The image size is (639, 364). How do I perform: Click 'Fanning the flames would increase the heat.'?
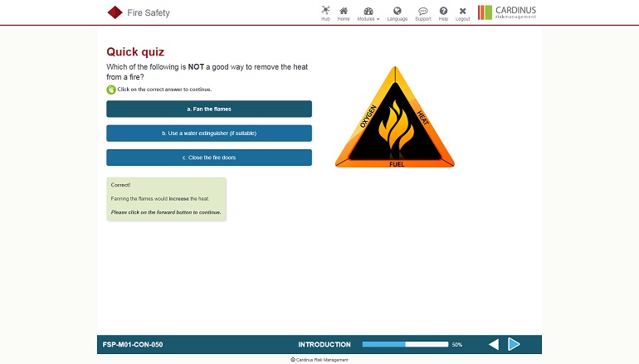click(159, 199)
